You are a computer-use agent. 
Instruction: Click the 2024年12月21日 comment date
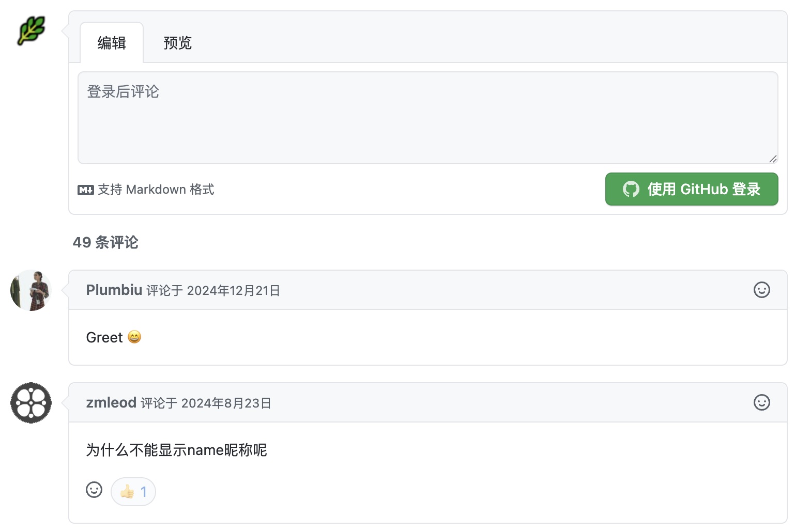(x=233, y=291)
